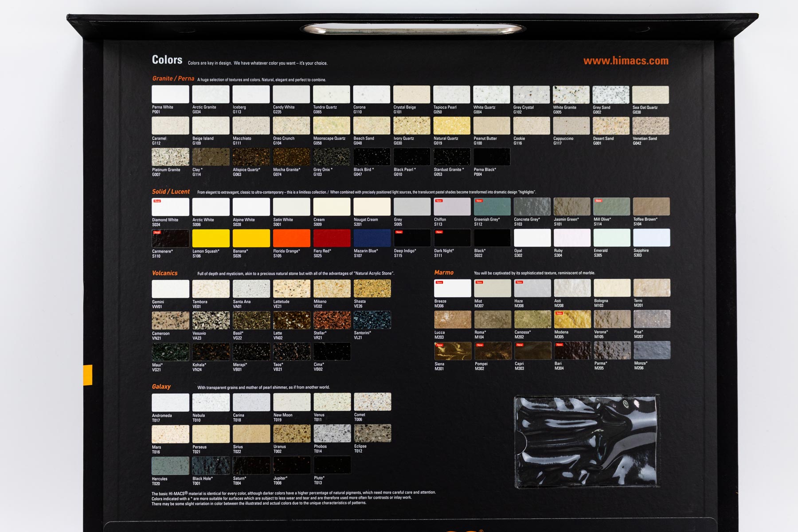This screenshot has width=798, height=532.
Task: Click the Volcanics section heading
Action: [x=164, y=273]
